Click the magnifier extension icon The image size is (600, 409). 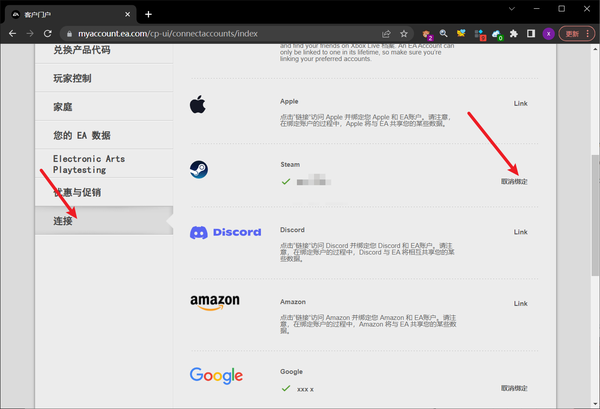pyautogui.click(x=443, y=34)
